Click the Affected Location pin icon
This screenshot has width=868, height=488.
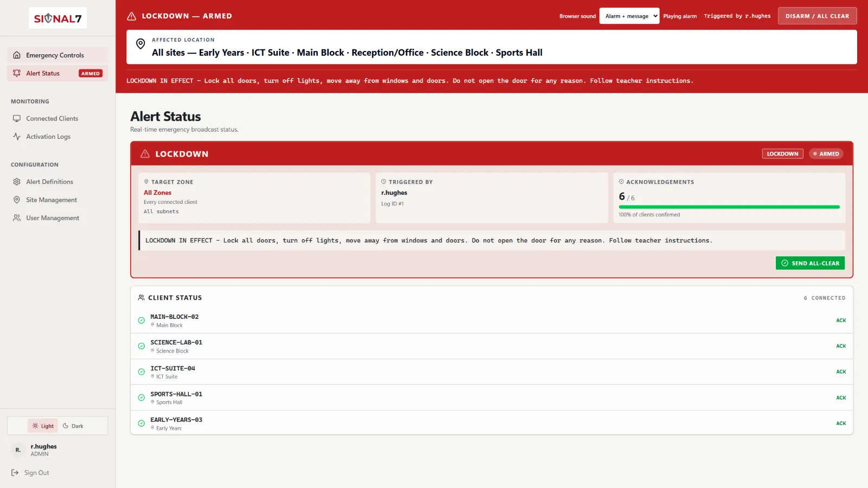(141, 44)
